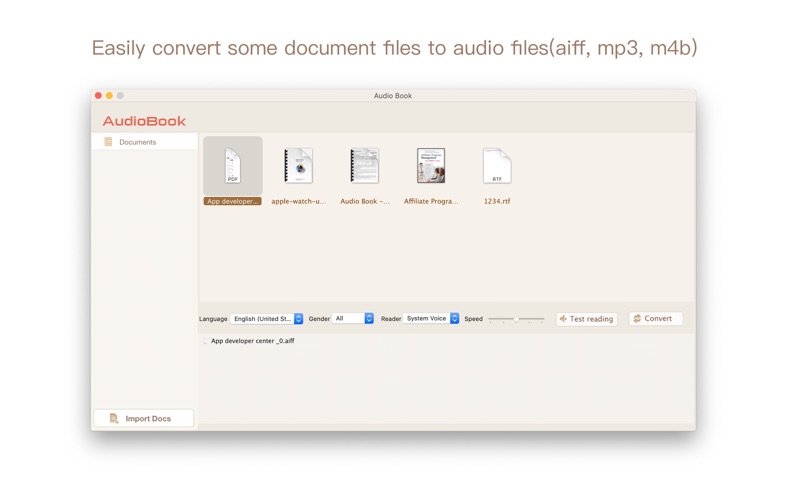Open the Reader dropdown showing System Voice
This screenshot has width=800, height=500.
[431, 318]
